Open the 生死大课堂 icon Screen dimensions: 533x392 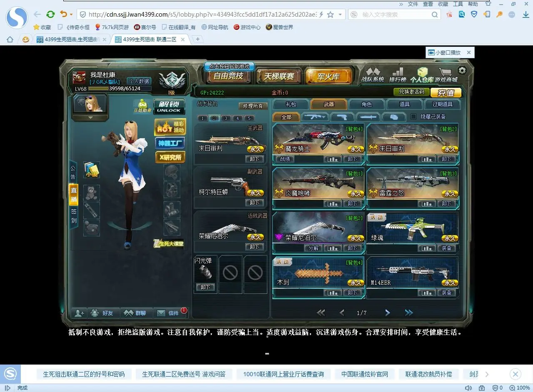click(169, 243)
